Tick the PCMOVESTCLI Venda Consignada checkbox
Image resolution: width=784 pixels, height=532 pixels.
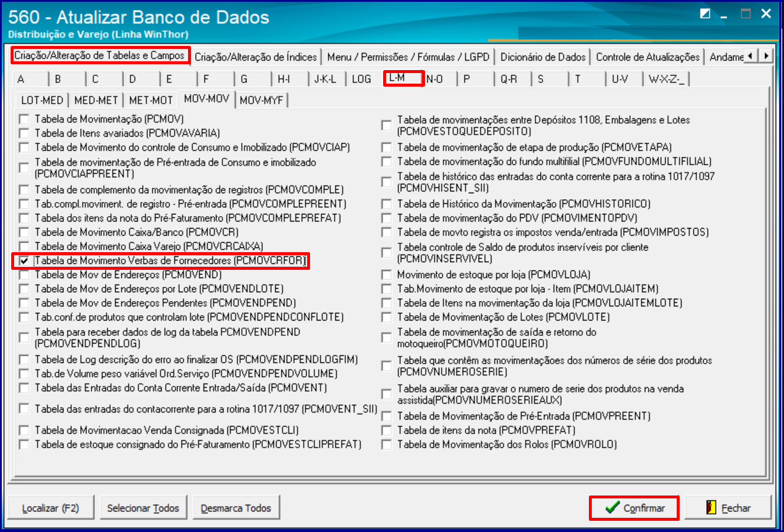click(24, 430)
